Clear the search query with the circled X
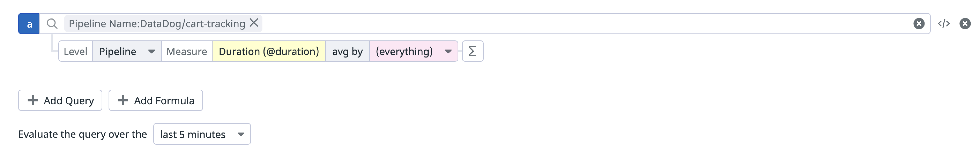 pos(919,24)
